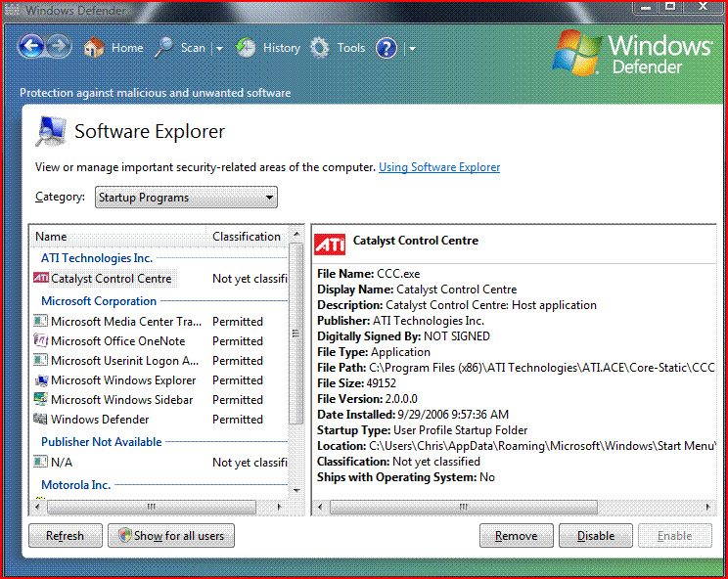This screenshot has width=728, height=579.
Task: Click the Remove button
Action: (x=517, y=536)
